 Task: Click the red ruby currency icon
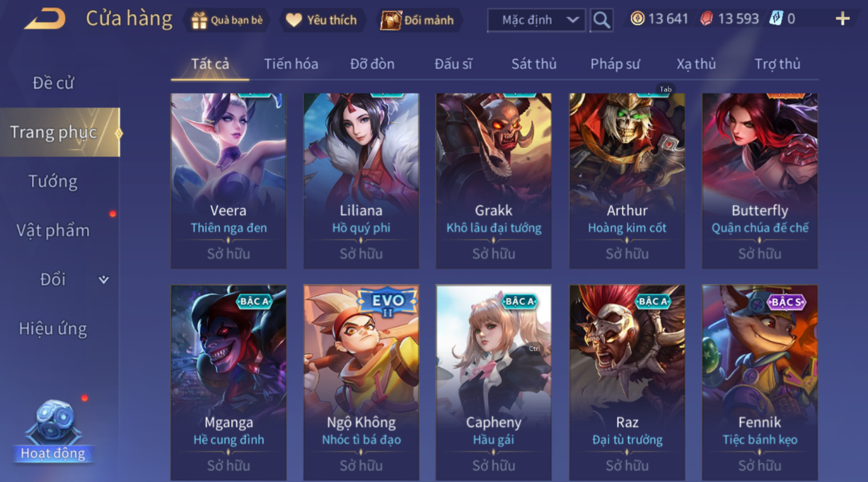(x=706, y=19)
